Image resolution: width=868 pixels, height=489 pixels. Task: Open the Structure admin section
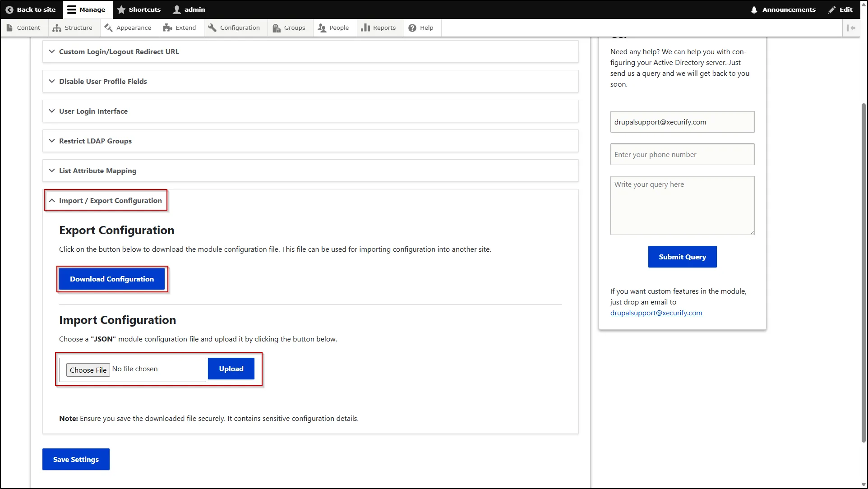pos(73,28)
